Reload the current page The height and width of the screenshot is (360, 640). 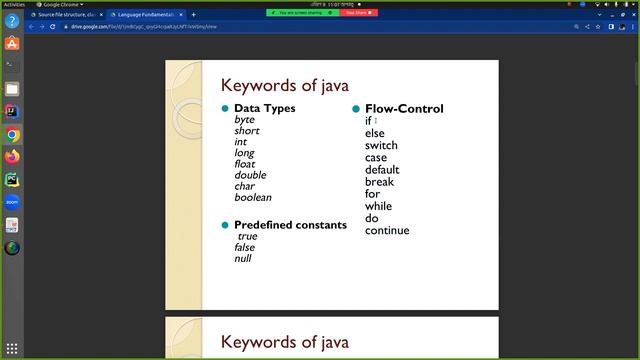click(x=53, y=27)
